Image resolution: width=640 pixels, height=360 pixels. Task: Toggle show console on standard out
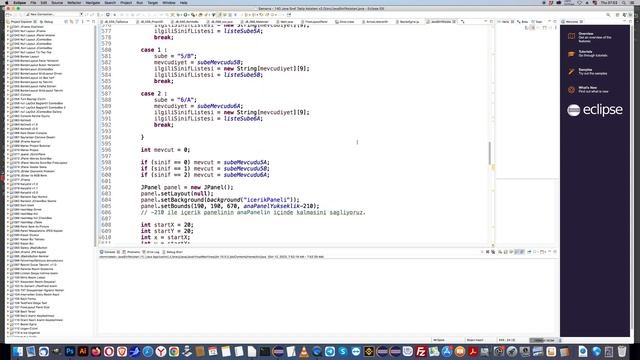517,252
